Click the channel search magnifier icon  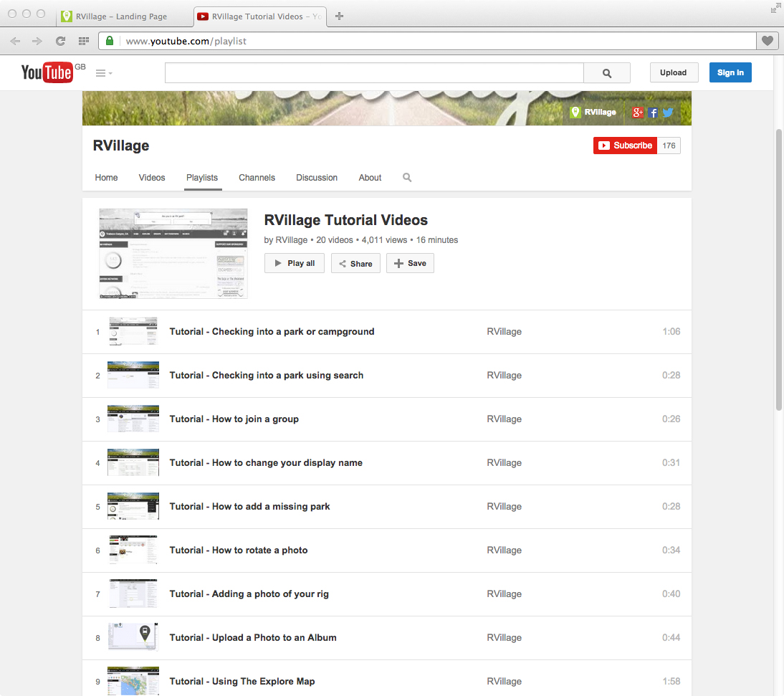pyautogui.click(x=407, y=178)
